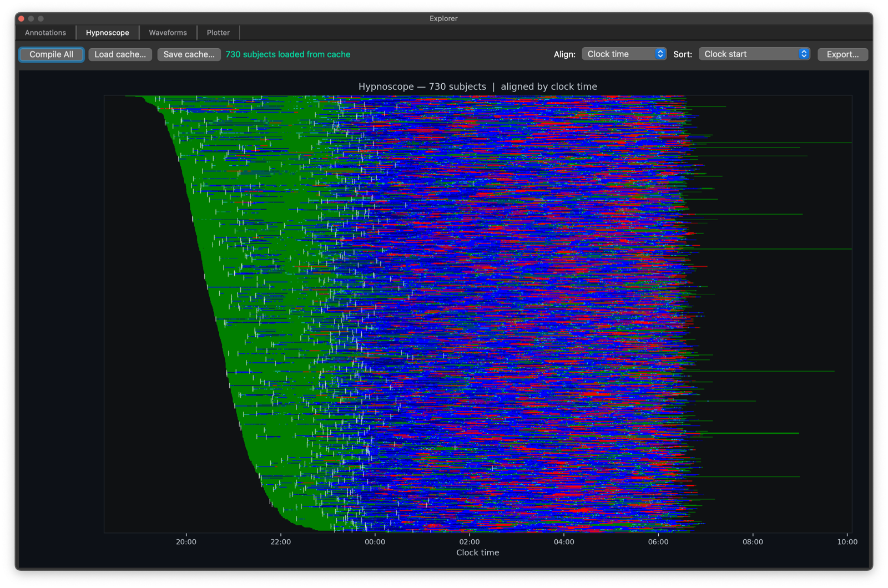
Task: Click the Compile All button
Action: coord(51,54)
